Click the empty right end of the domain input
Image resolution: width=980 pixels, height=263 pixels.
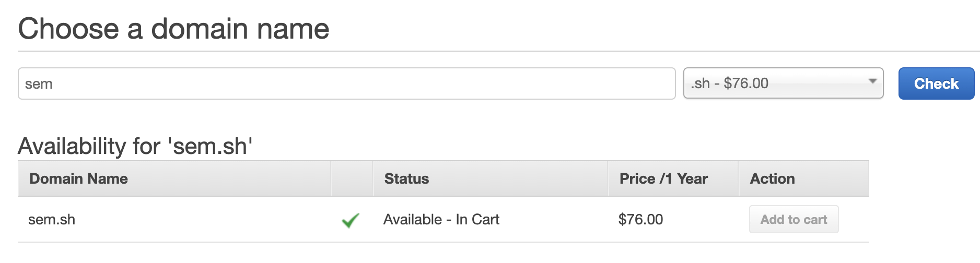(627, 83)
